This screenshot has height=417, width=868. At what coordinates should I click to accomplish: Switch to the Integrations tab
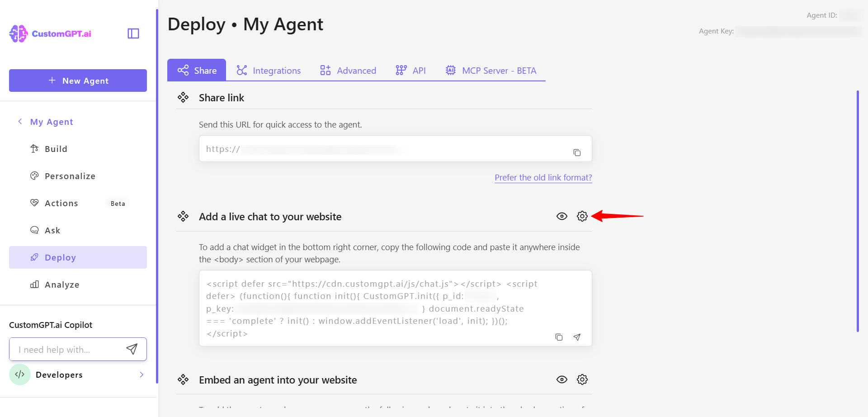[269, 70]
